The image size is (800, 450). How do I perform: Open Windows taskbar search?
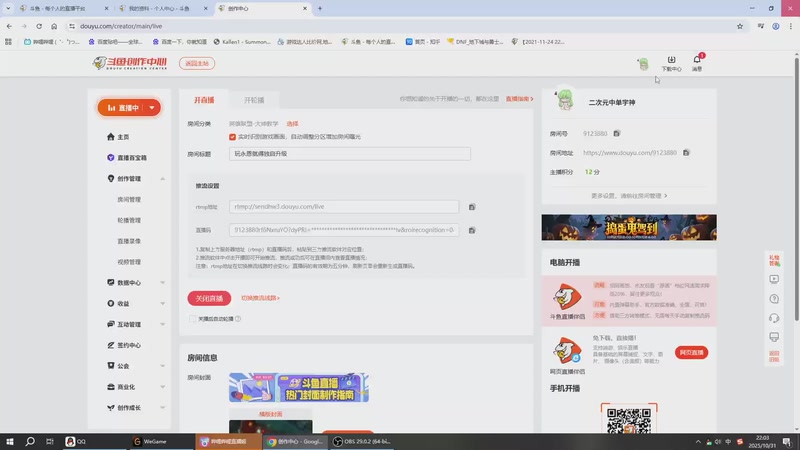pyautogui.click(x=30, y=441)
